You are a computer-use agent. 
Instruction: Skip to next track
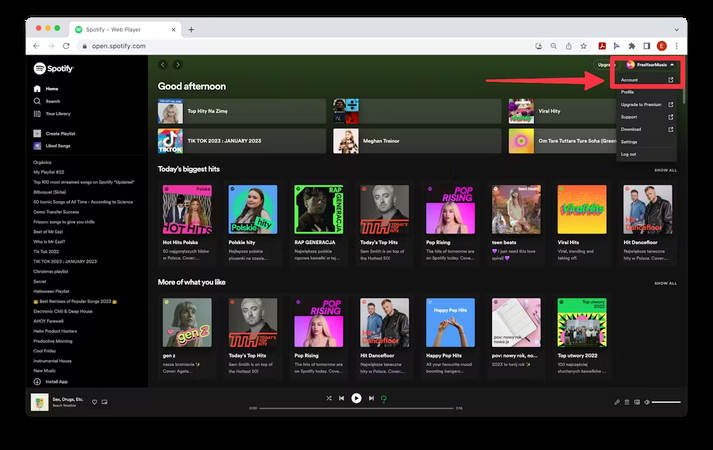point(372,398)
